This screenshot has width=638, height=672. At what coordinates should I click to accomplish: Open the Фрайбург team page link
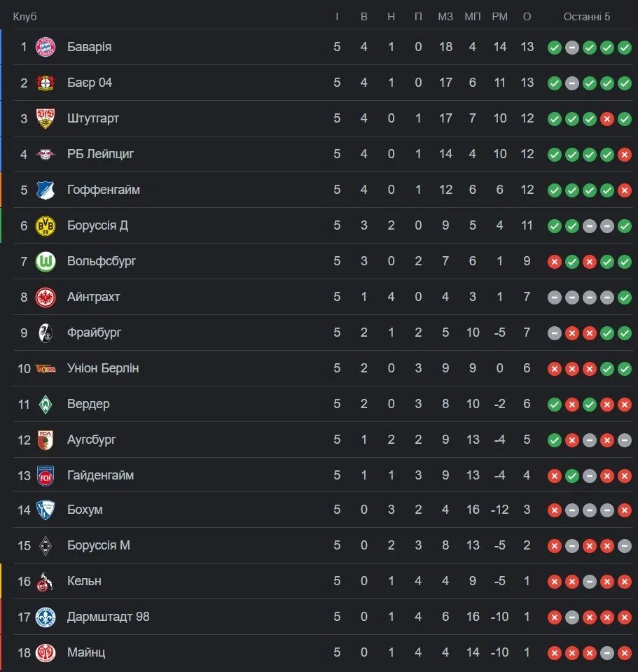point(95,332)
